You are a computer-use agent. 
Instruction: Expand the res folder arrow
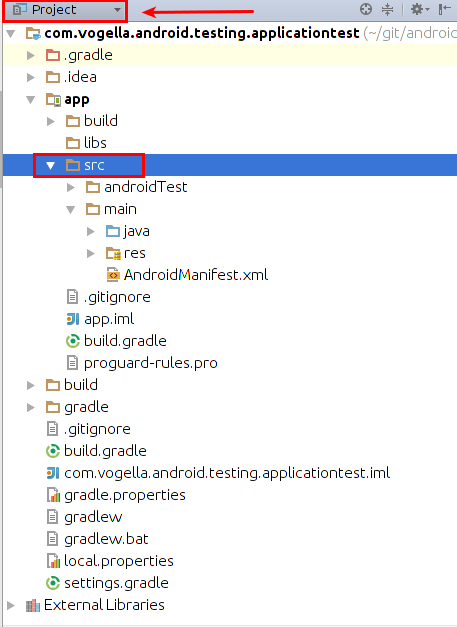point(91,253)
